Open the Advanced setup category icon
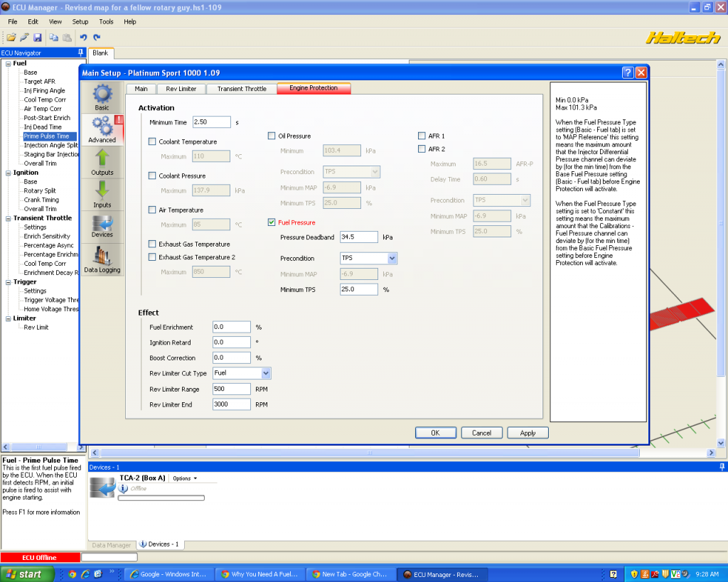Viewport: 728px width, 582px height. pos(102,129)
